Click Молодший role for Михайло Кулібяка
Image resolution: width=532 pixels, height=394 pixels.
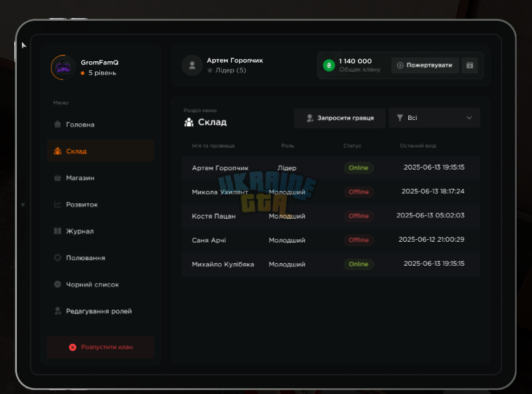pos(287,264)
